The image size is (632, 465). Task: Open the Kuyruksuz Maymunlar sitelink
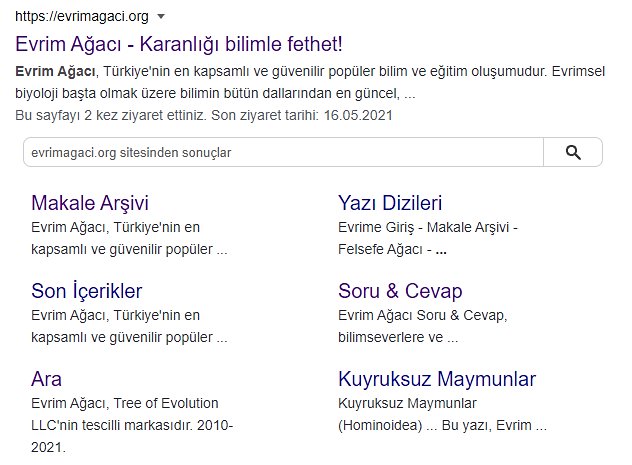tap(437, 379)
